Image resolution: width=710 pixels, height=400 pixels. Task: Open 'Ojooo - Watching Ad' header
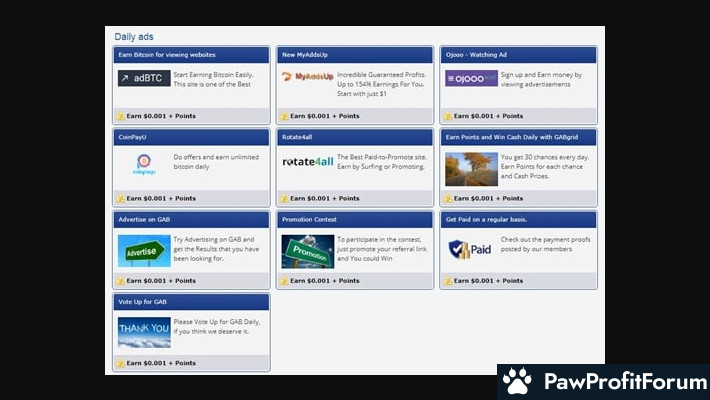518,55
